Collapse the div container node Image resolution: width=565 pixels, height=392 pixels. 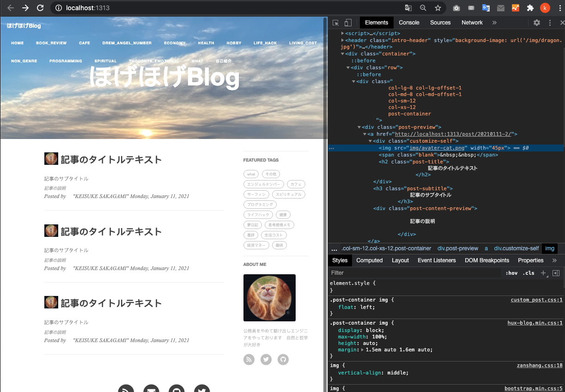pyautogui.click(x=342, y=54)
